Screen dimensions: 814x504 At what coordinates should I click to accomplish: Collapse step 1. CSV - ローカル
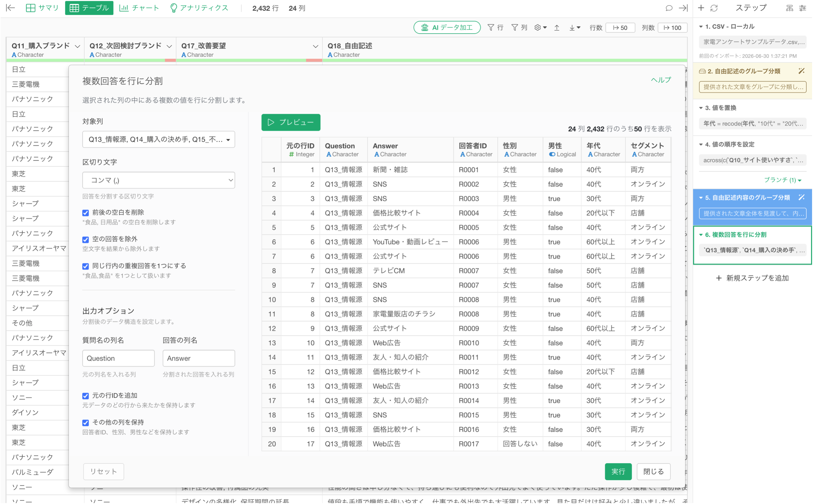pos(701,26)
